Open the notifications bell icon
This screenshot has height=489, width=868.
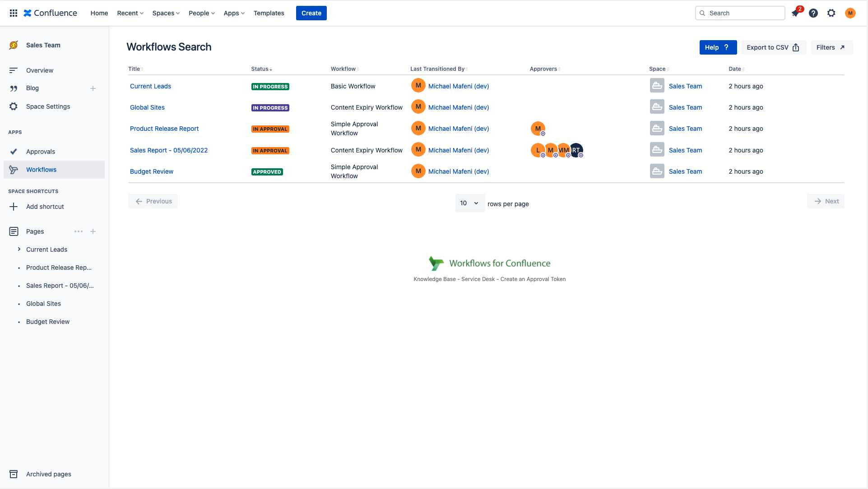click(x=795, y=13)
